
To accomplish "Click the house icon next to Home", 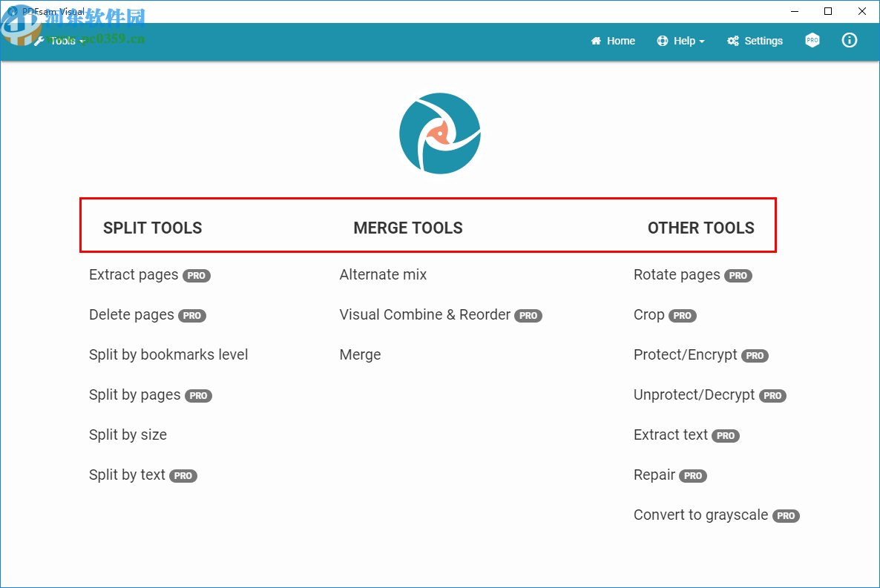I will tap(596, 41).
